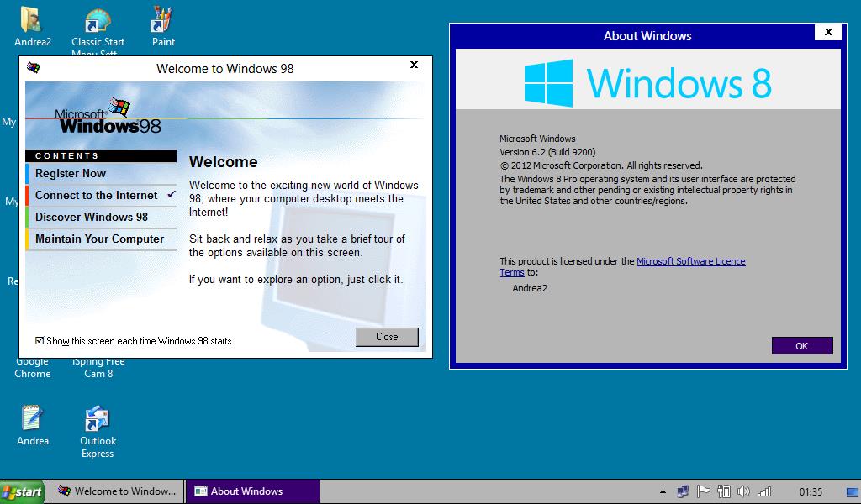The height and width of the screenshot is (504, 861).
Task: Select Connect to the Internet in Contents
Action: pyautogui.click(x=101, y=195)
